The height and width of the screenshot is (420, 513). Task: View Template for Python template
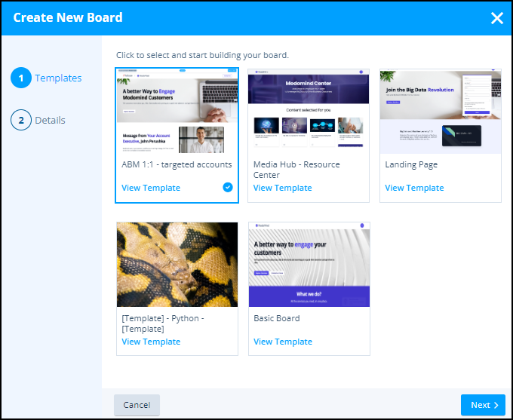(151, 342)
